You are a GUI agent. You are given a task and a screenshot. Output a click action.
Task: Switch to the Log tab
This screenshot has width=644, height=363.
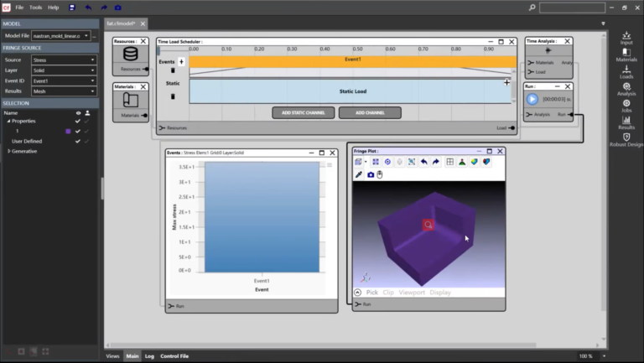[x=149, y=356]
